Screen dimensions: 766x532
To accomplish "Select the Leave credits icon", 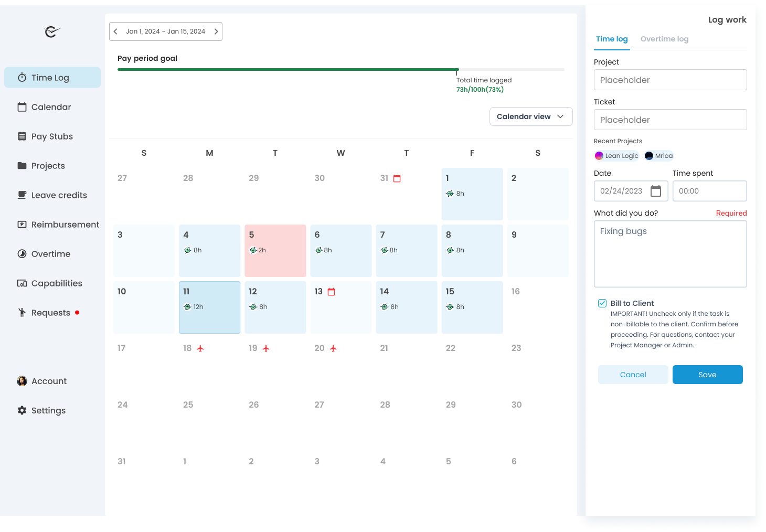I will [22, 195].
